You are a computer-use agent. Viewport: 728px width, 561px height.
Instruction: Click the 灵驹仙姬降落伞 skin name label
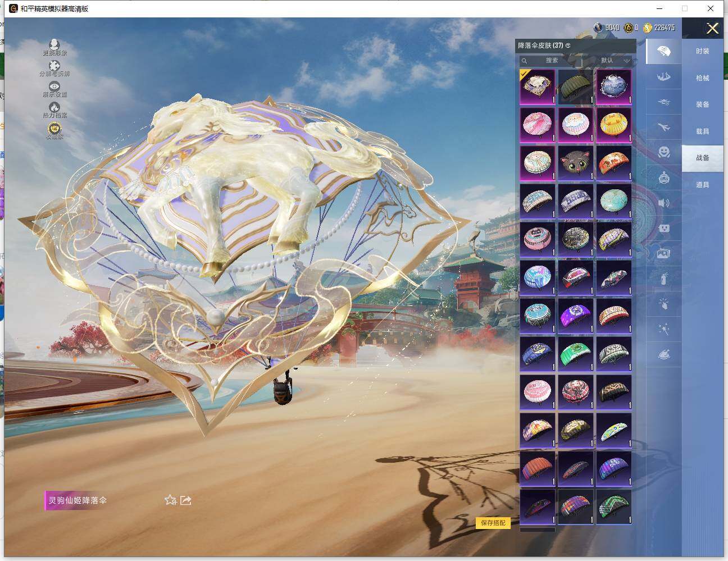(x=78, y=500)
